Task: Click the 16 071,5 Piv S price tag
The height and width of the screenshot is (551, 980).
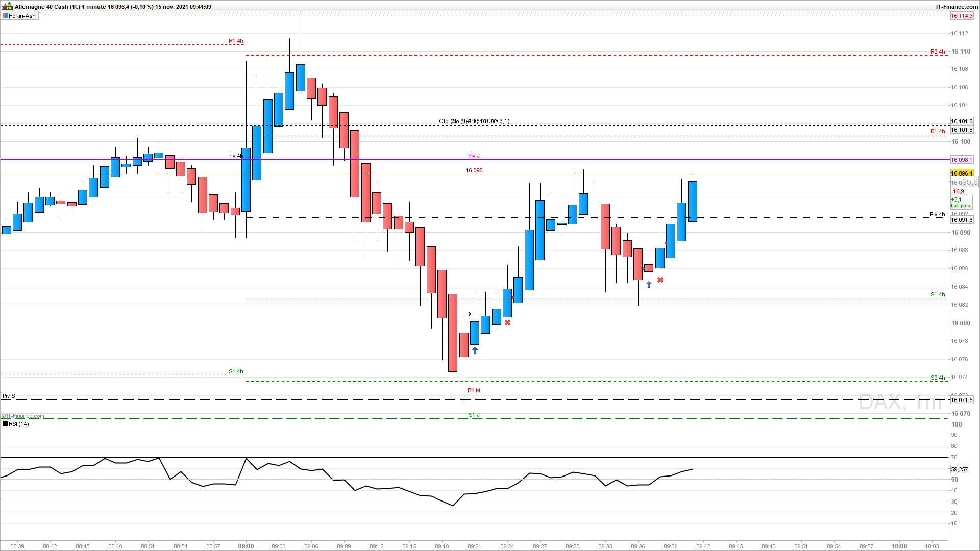Action: tap(962, 400)
